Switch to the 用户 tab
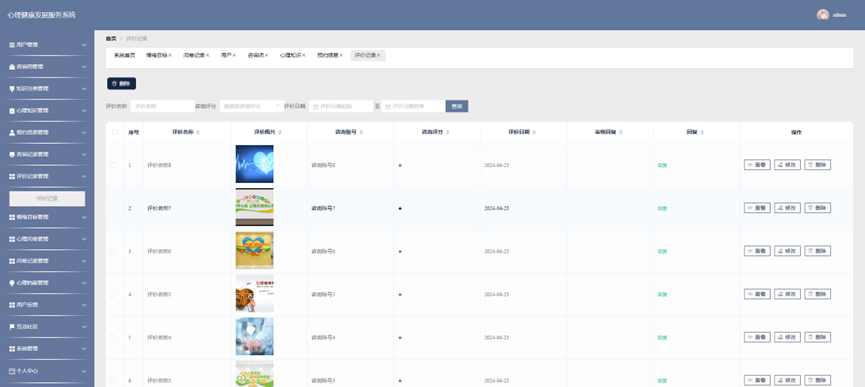Image resolution: width=865 pixels, height=387 pixels. [x=226, y=56]
